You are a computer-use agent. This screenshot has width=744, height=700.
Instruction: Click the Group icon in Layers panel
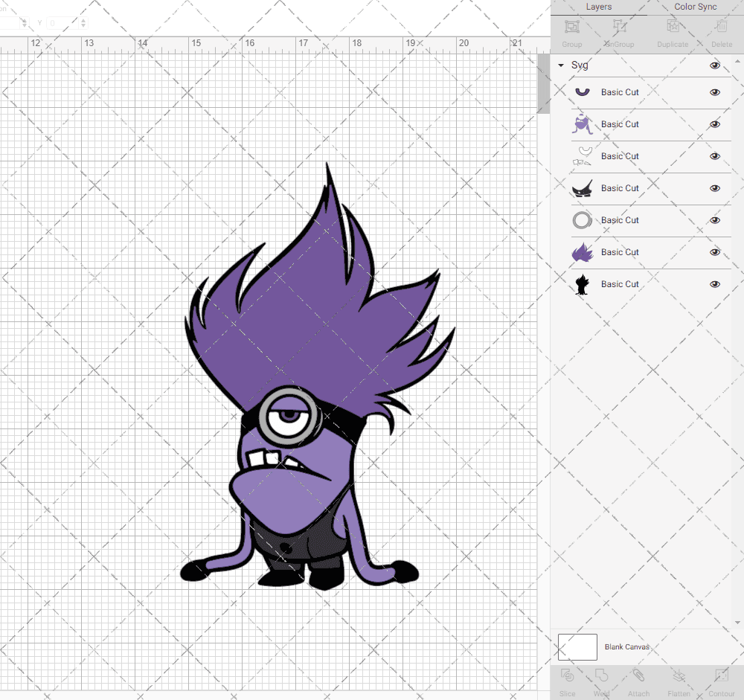click(x=571, y=27)
